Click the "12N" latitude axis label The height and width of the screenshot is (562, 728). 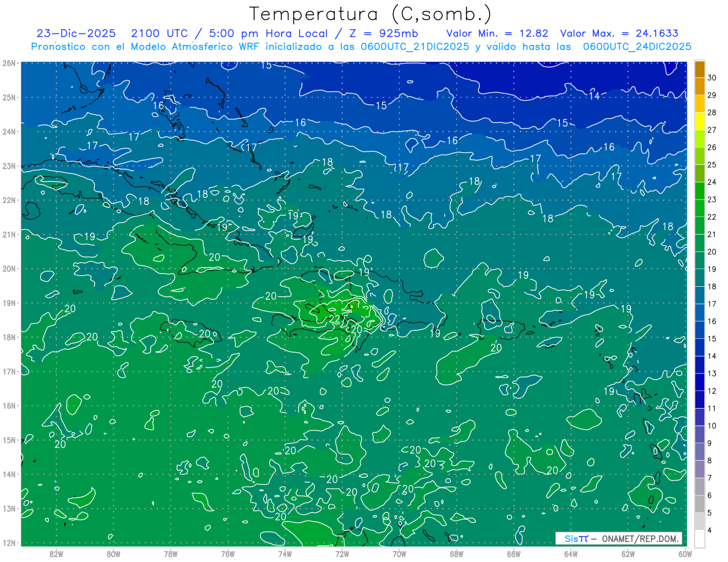[9, 543]
